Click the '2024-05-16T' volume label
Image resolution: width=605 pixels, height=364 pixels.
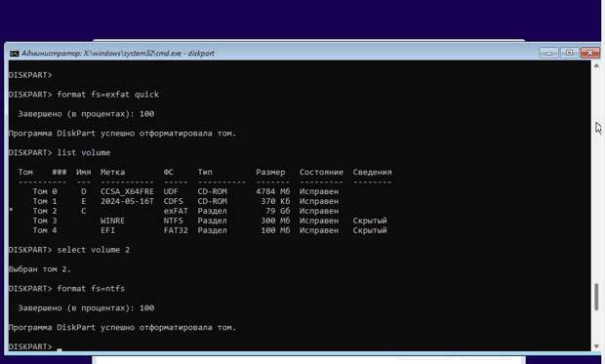[127, 201]
